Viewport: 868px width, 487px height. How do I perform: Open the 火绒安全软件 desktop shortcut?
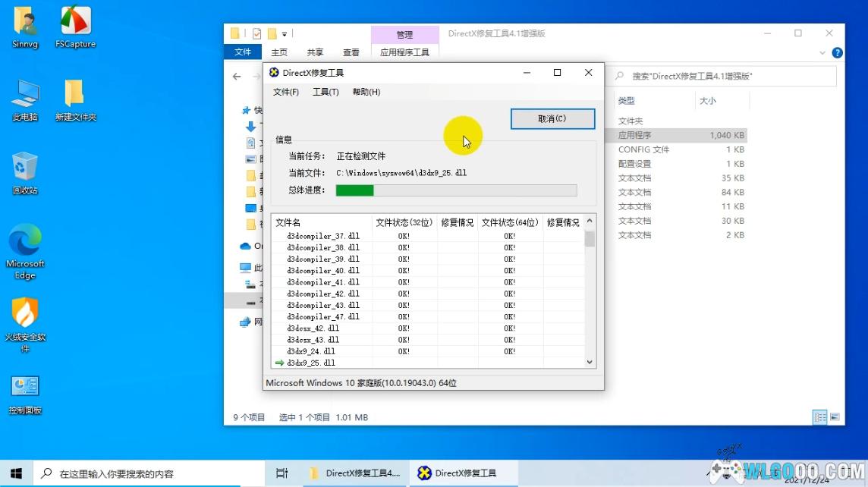(24, 319)
